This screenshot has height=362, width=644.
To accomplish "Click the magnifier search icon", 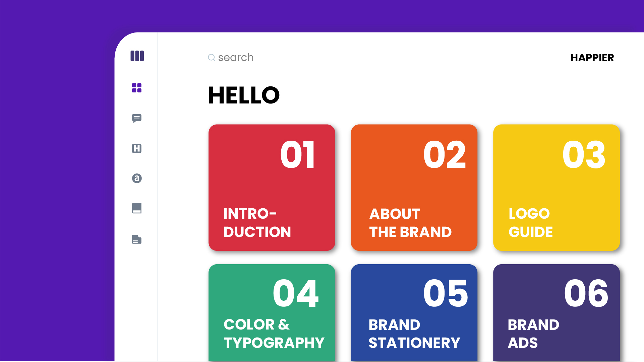I will 212,58.
